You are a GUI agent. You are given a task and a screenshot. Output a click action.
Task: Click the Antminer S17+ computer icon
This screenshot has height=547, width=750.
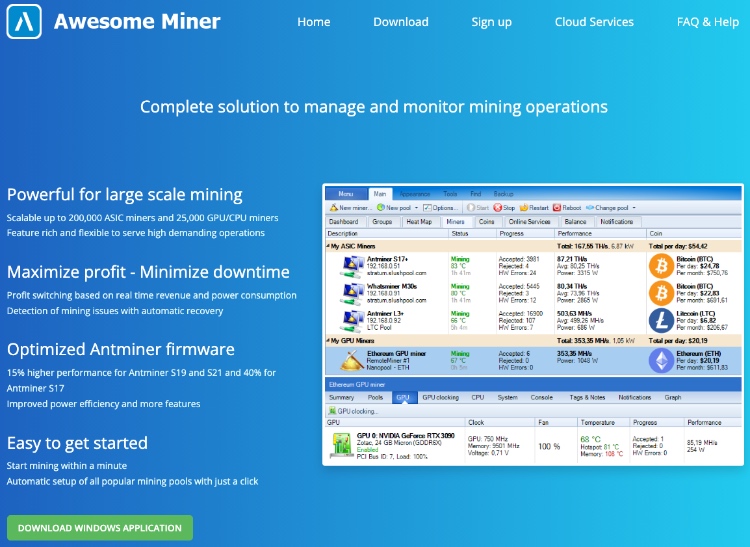351,266
